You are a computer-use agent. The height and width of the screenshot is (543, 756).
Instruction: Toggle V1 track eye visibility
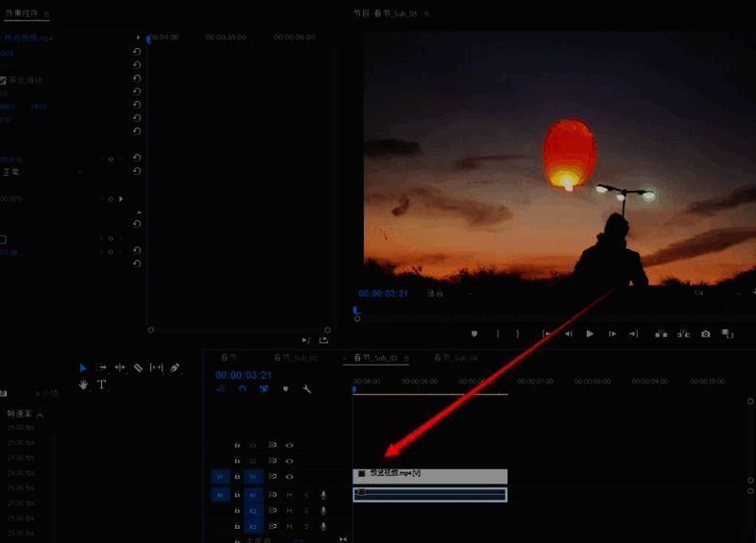289,477
